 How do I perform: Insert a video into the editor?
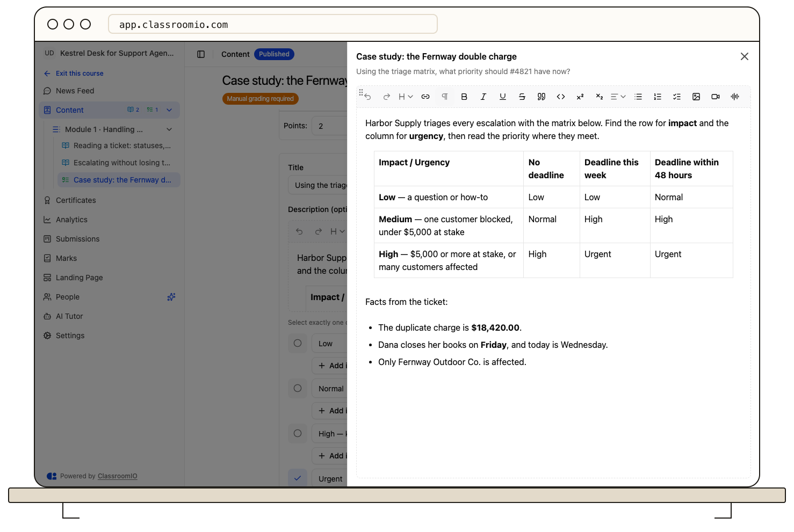click(716, 97)
